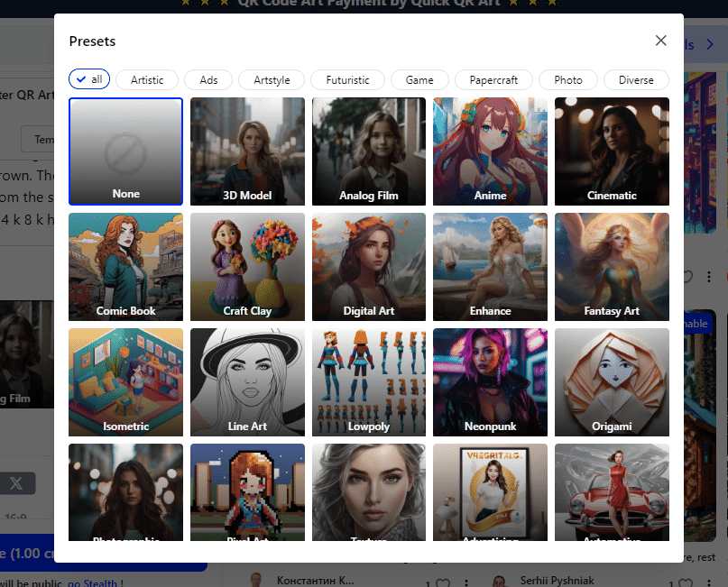Viewport: 728px width, 587px height.
Task: Open three-dot menu beside the heart icon
Action: tap(709, 277)
